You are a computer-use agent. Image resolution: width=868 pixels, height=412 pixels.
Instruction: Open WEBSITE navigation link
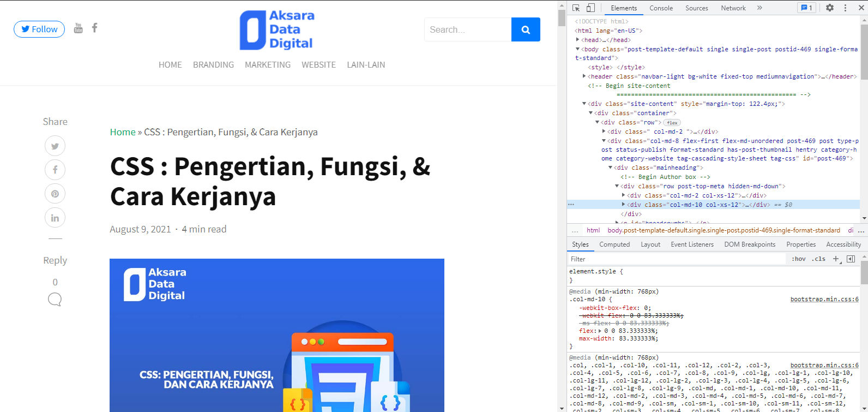[318, 64]
